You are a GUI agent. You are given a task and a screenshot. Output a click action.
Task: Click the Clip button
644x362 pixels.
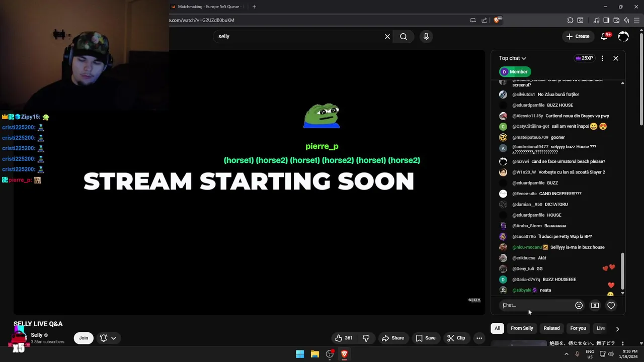click(456, 338)
